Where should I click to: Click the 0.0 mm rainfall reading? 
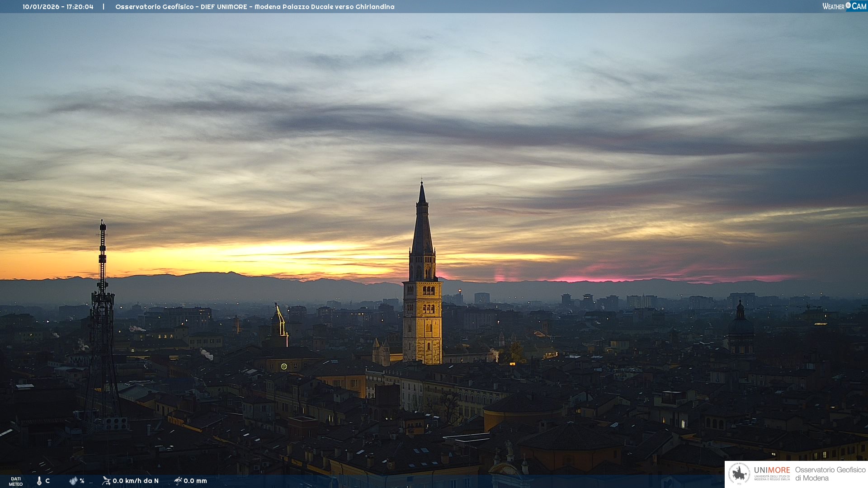pyautogui.click(x=195, y=481)
